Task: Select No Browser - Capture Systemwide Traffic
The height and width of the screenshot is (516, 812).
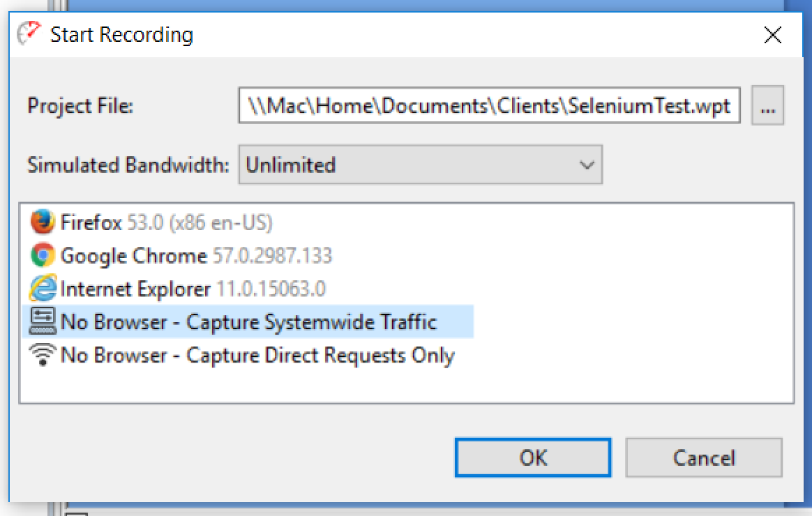Action: tap(248, 321)
